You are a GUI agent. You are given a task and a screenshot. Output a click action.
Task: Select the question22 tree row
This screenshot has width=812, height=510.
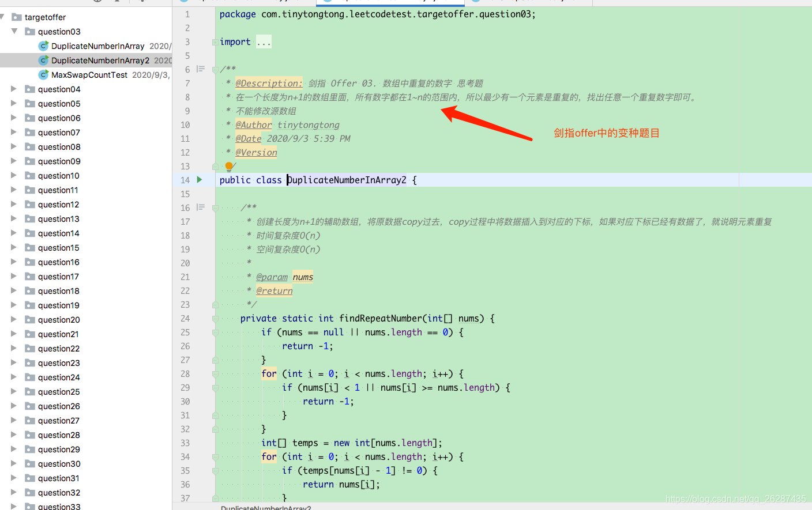point(86,349)
